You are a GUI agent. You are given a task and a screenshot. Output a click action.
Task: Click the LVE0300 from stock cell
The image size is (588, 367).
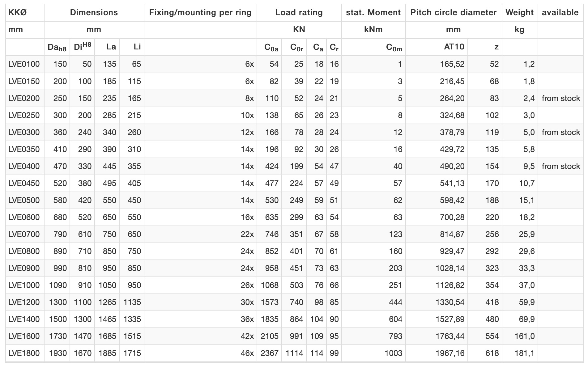[x=561, y=132]
